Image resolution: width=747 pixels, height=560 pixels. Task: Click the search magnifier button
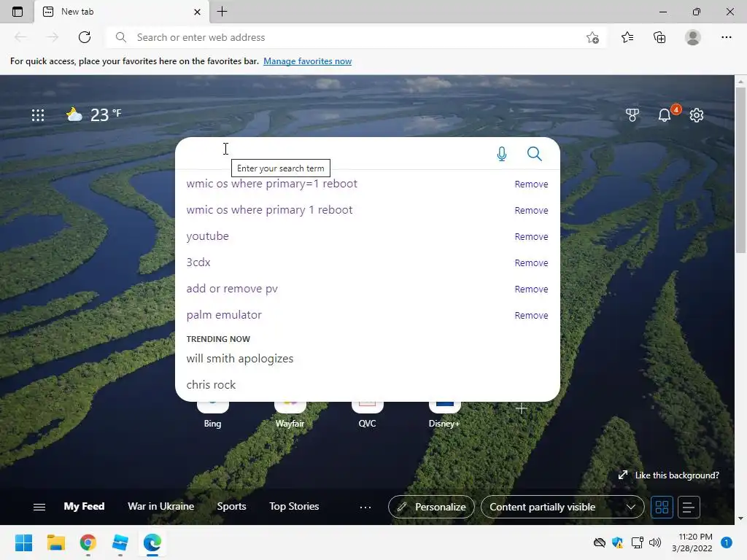(x=535, y=154)
